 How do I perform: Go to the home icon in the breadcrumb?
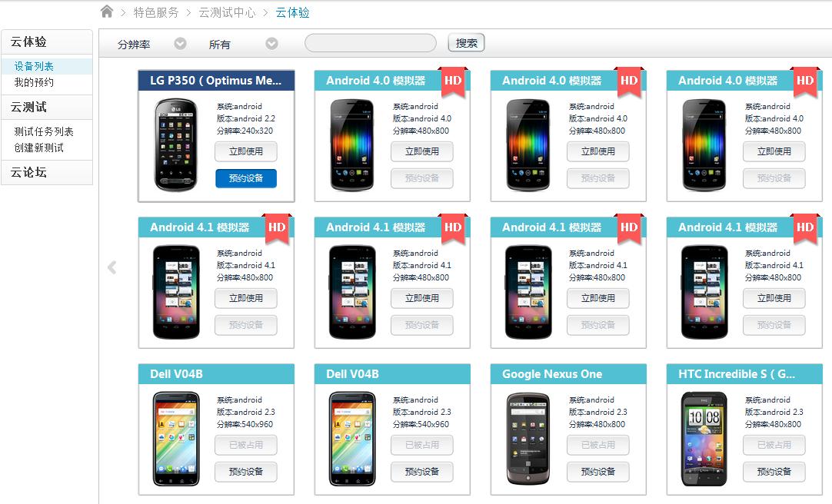click(107, 12)
